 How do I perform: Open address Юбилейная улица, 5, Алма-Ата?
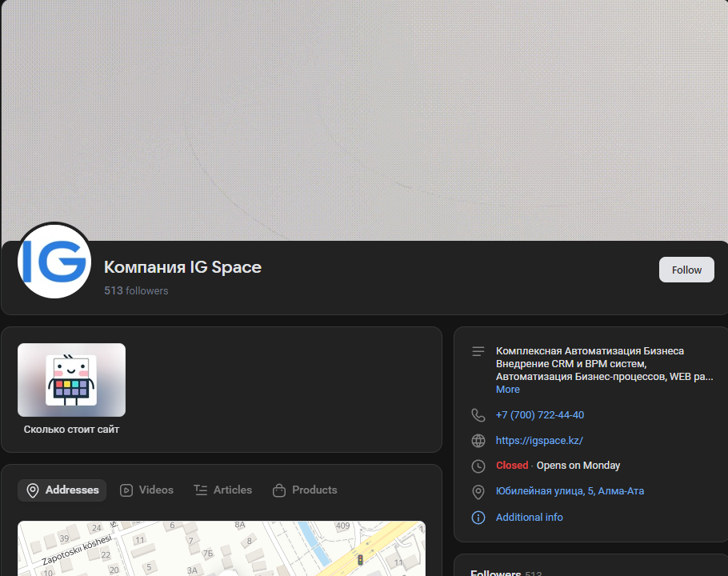point(570,491)
